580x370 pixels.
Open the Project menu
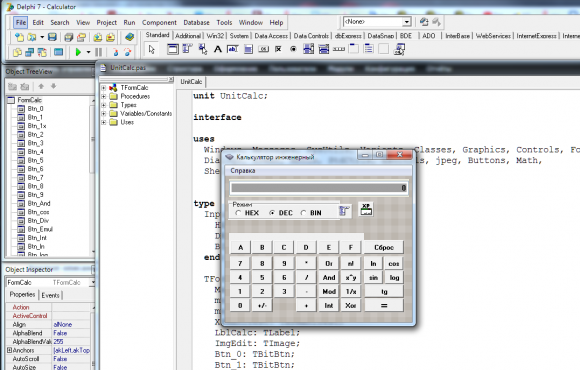click(x=107, y=23)
